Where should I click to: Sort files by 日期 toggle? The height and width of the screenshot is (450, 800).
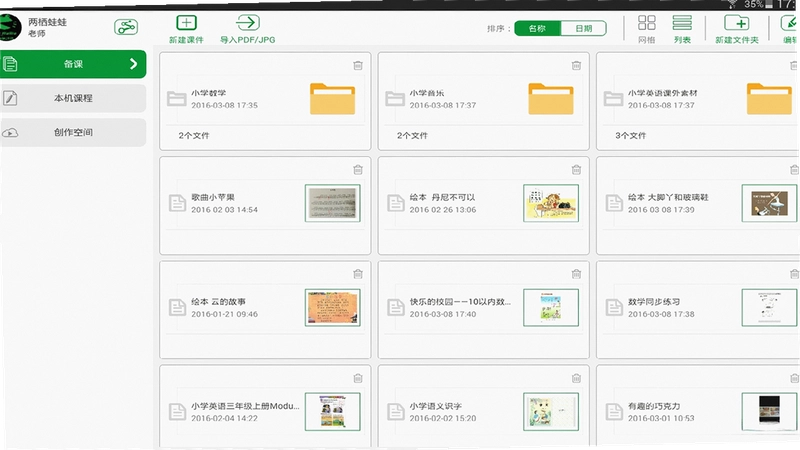pos(584,29)
